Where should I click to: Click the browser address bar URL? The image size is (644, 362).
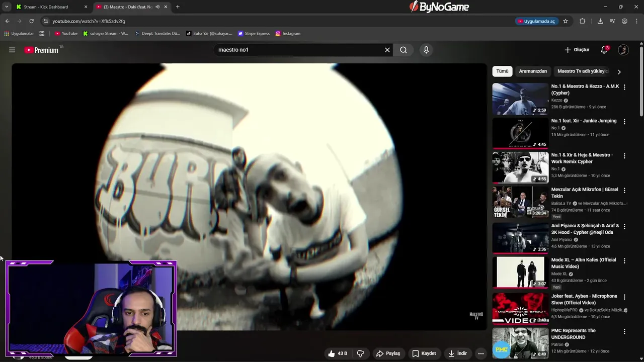tap(89, 21)
